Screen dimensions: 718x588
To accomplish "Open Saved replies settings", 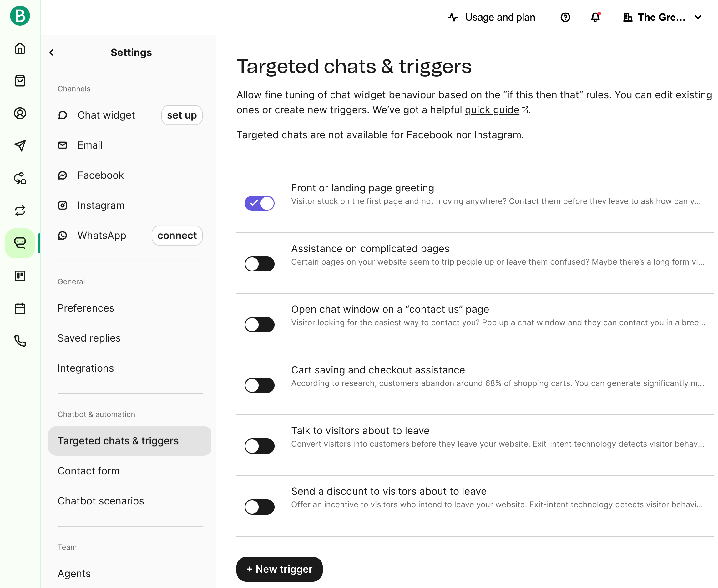I will [89, 338].
